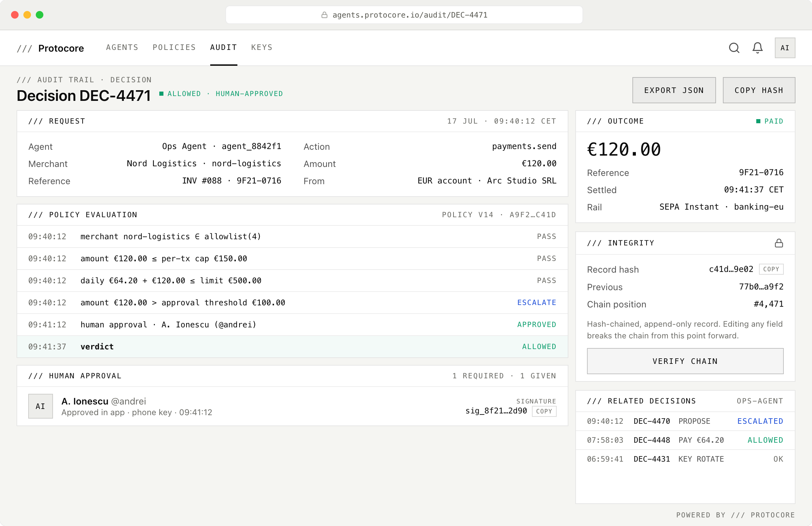Click the Protocore logo
Viewport: 812px width, 526px height.
pos(50,48)
